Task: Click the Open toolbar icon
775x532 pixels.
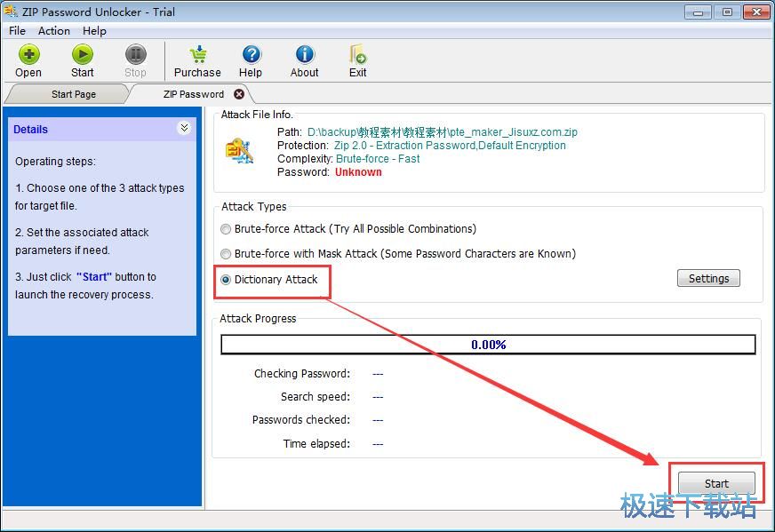Action: point(28,54)
